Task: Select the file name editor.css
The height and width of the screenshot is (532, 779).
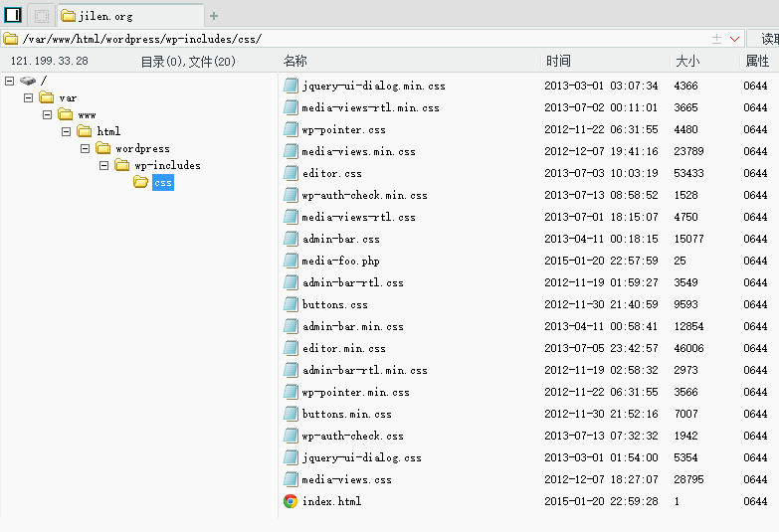Action: click(332, 173)
